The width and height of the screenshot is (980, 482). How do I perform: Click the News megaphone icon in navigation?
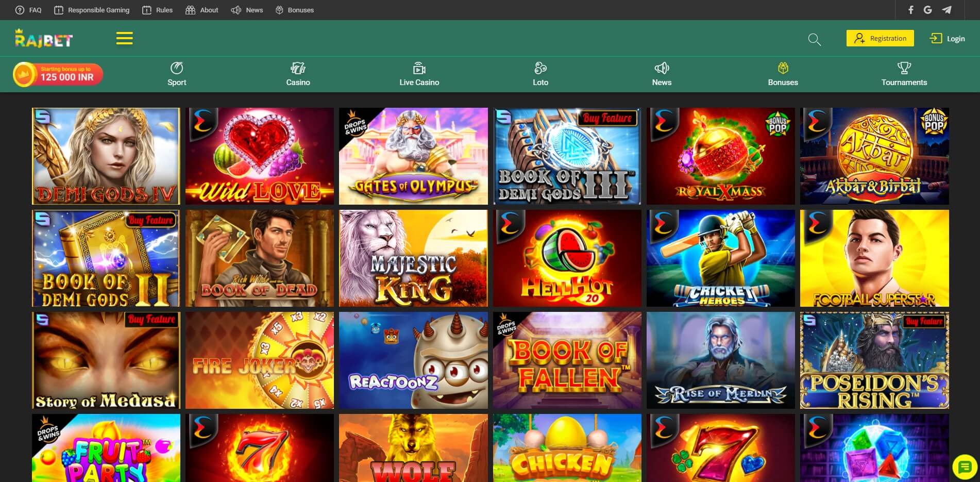pos(662,68)
